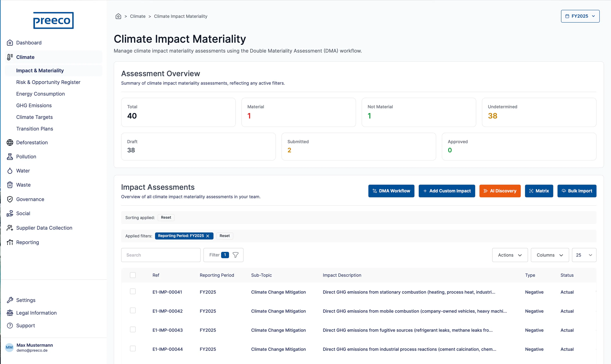Click description of fugitive sources emissions row

pos(408,330)
